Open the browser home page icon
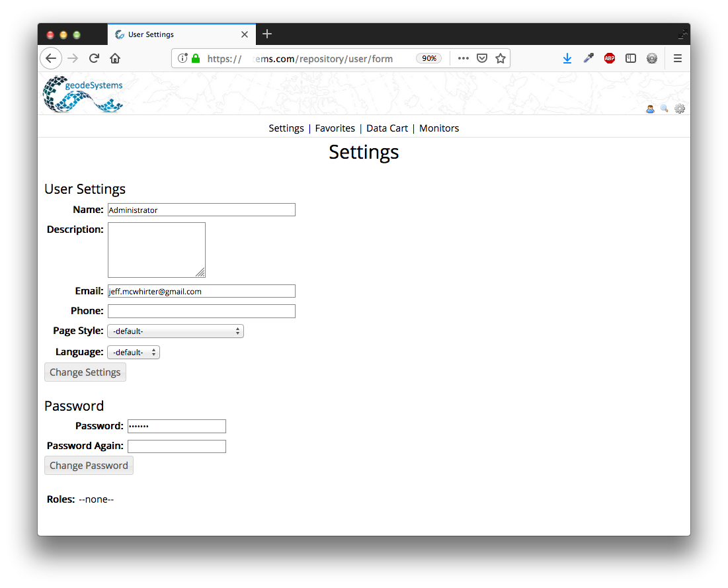Screen dimensions: 728x588 tap(115, 58)
